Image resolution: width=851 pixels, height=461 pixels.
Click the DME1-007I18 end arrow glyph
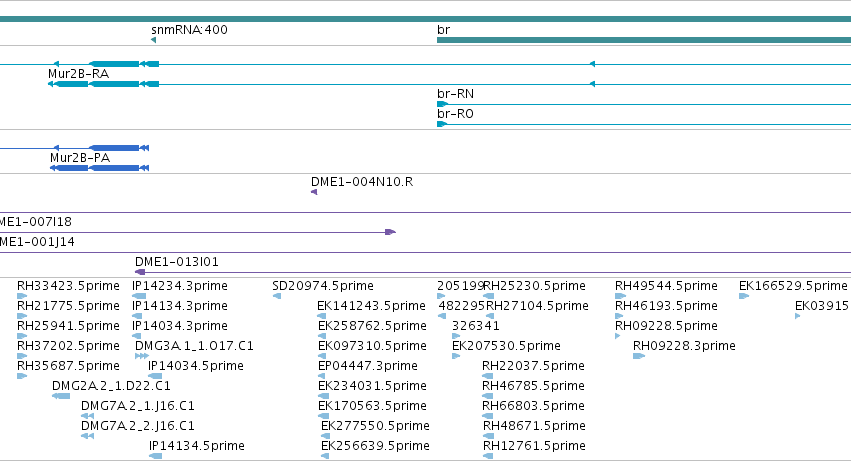point(390,232)
